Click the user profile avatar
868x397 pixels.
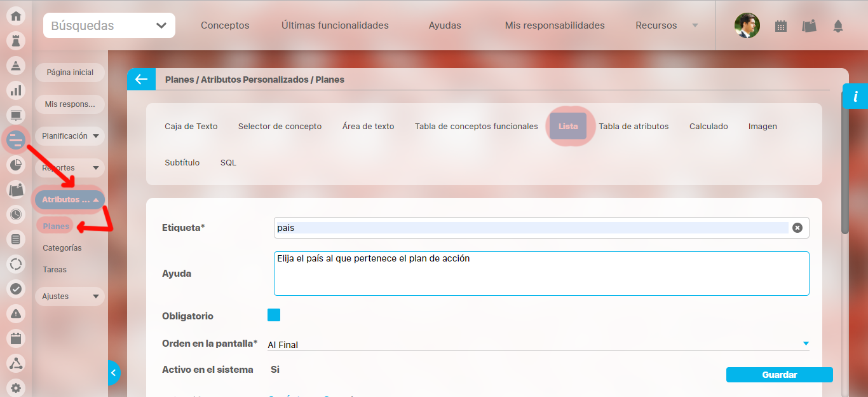(x=747, y=26)
